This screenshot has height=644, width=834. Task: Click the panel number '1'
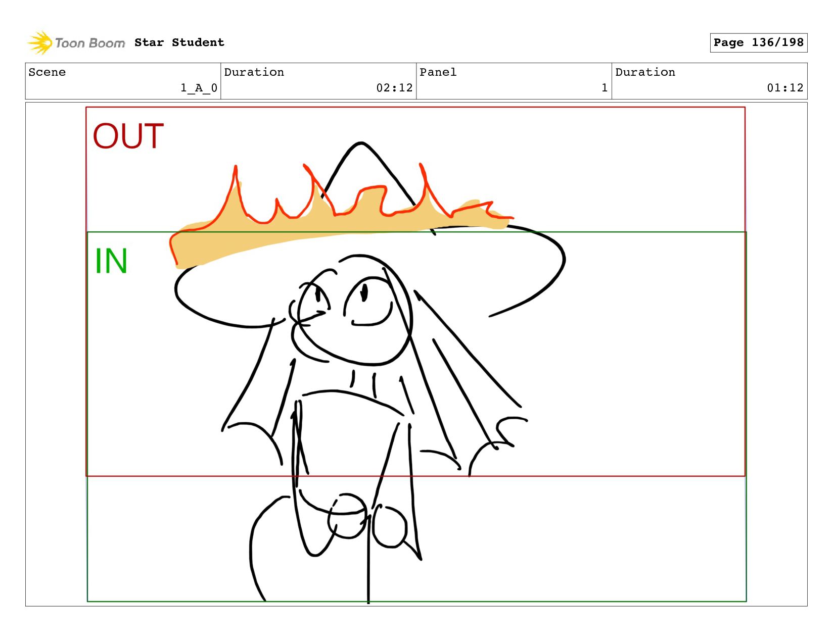pyautogui.click(x=605, y=88)
